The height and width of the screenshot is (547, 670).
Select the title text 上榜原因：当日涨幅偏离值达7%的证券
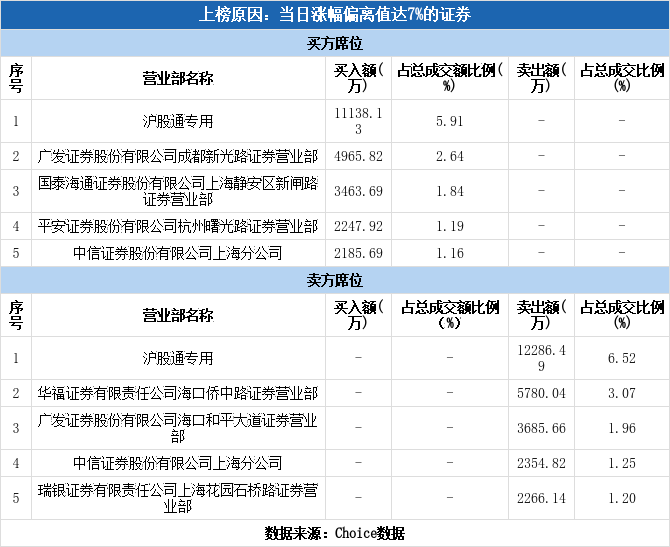click(335, 15)
